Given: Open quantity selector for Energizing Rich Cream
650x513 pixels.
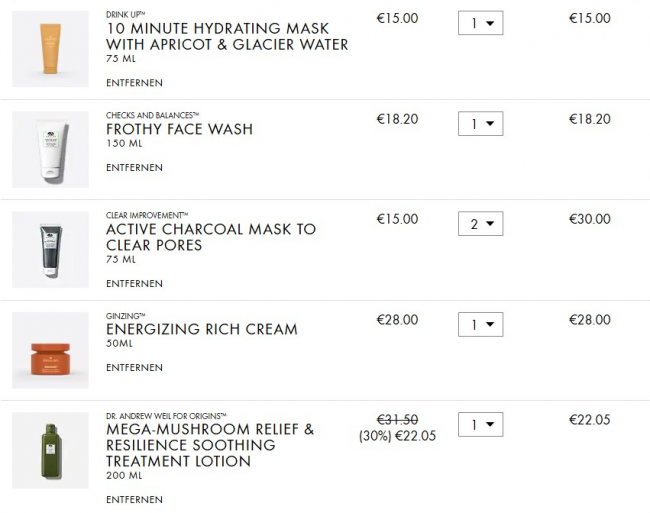Looking at the screenshot, I should 480,325.
